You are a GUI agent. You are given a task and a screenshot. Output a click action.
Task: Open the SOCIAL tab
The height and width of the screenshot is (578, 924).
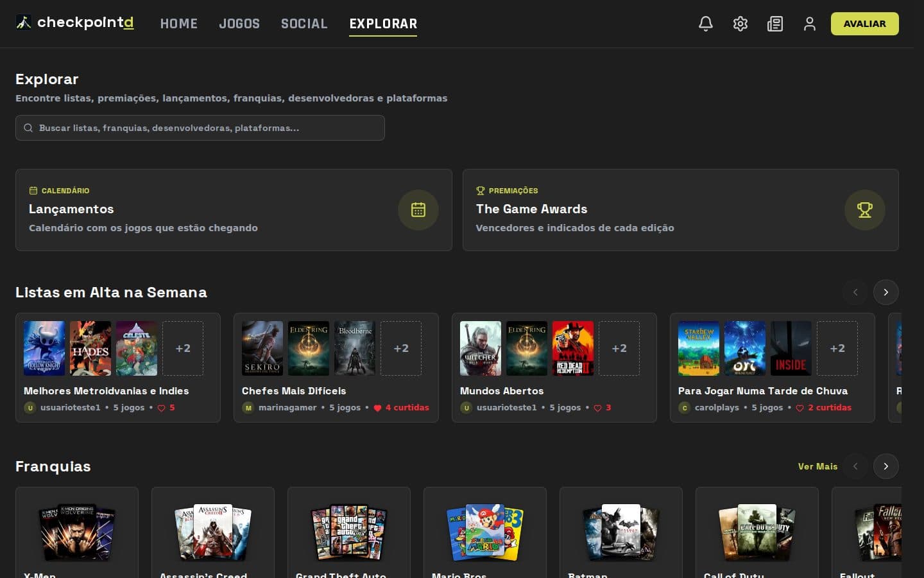click(x=304, y=24)
